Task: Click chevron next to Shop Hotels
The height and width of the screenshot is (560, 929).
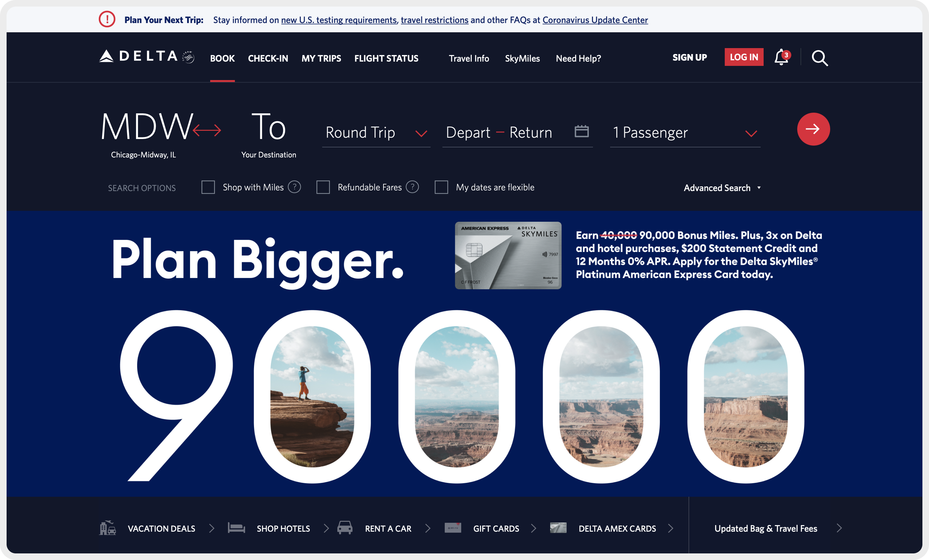Action: pyautogui.click(x=326, y=528)
